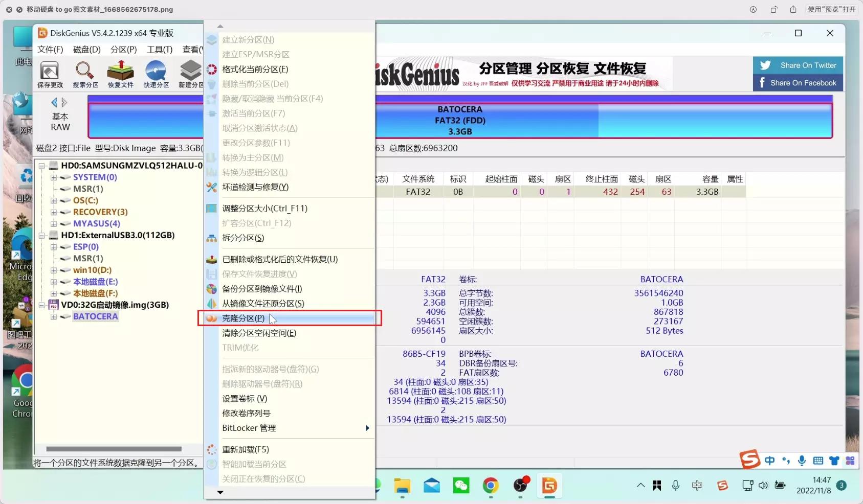Open File Explorer from the taskbar
Image resolution: width=863 pixels, height=504 pixels.
tap(402, 486)
